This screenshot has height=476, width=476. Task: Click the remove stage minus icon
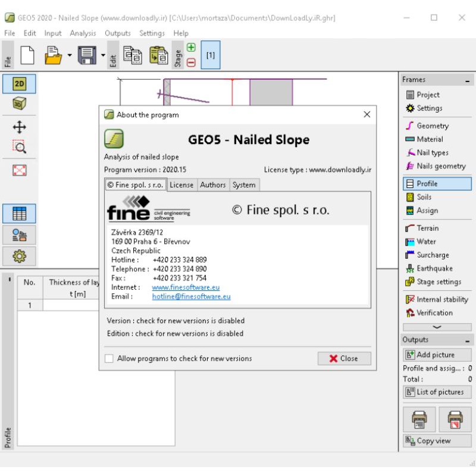pos(191,62)
